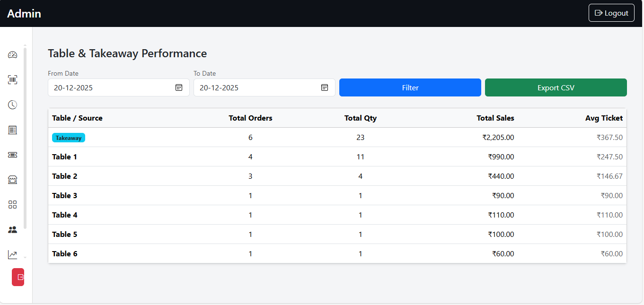The image size is (644, 305).
Task: Open the Dashboard speedometer icon in sidebar
Action: pyautogui.click(x=12, y=55)
